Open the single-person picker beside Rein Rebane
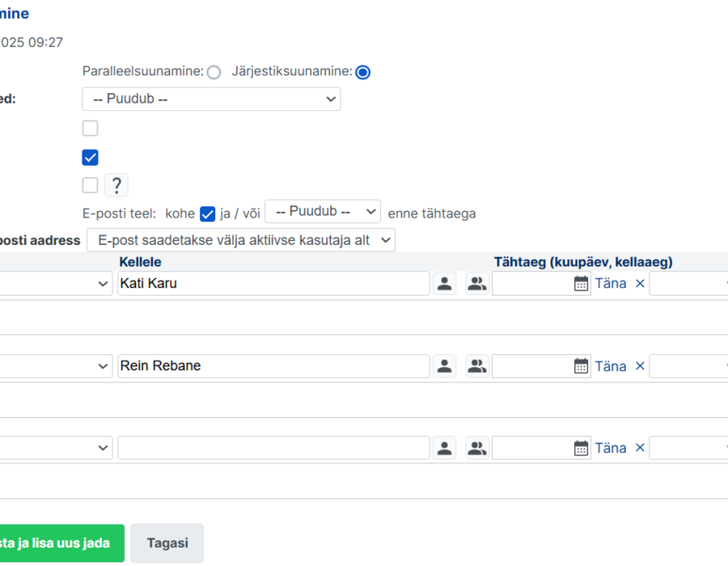Screen dimensions: 728x566 click(x=444, y=366)
